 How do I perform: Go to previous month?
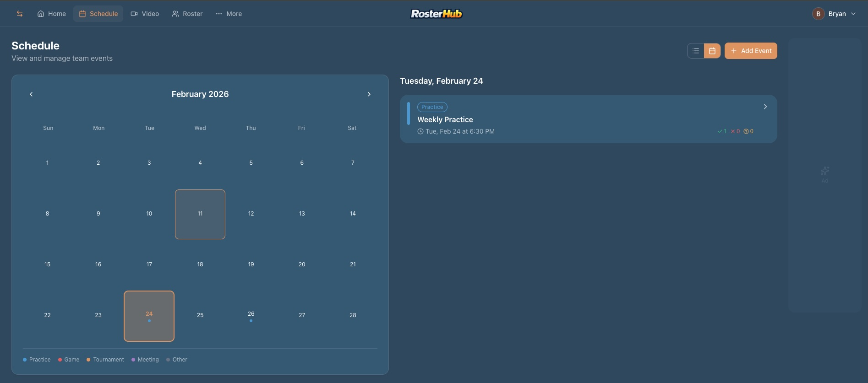[31, 94]
